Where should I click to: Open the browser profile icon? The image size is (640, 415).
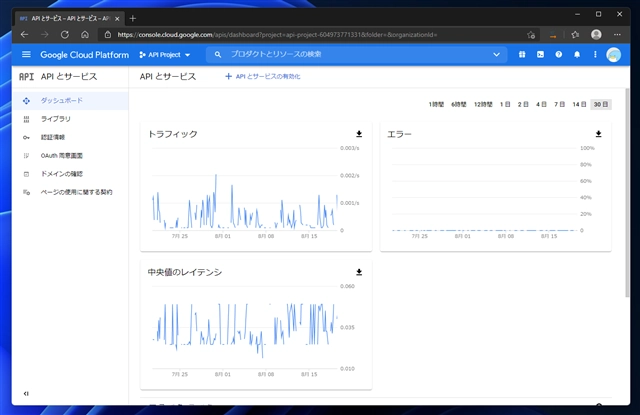click(x=596, y=35)
